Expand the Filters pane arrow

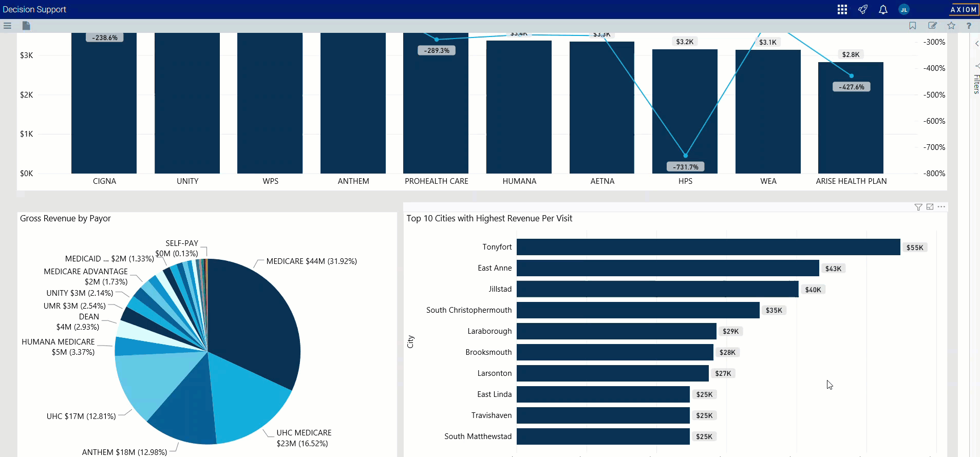point(976,44)
